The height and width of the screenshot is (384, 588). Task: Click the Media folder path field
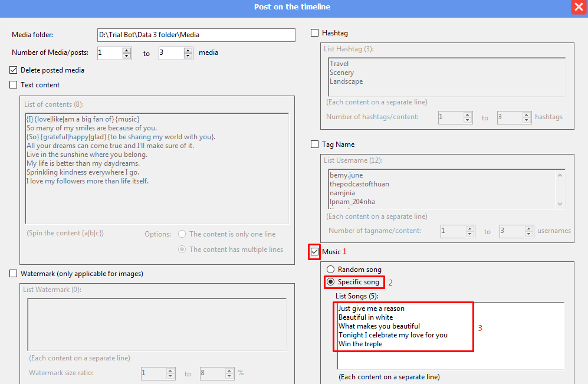196,35
